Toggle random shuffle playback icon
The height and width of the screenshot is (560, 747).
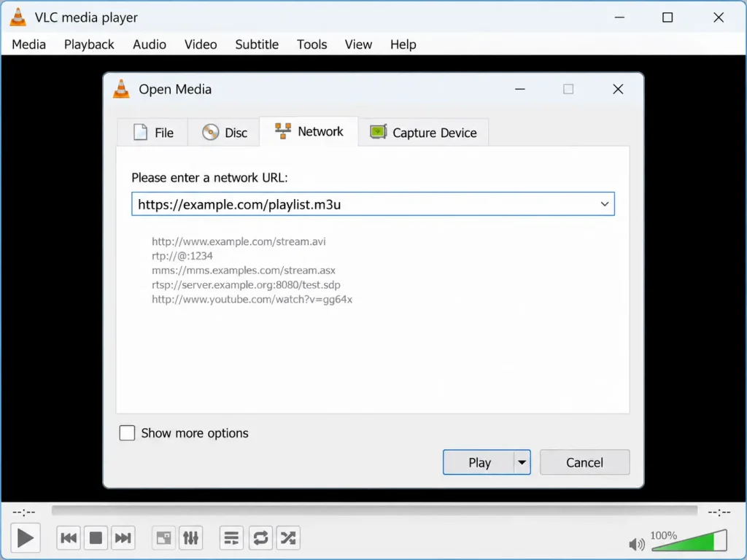[x=288, y=538]
